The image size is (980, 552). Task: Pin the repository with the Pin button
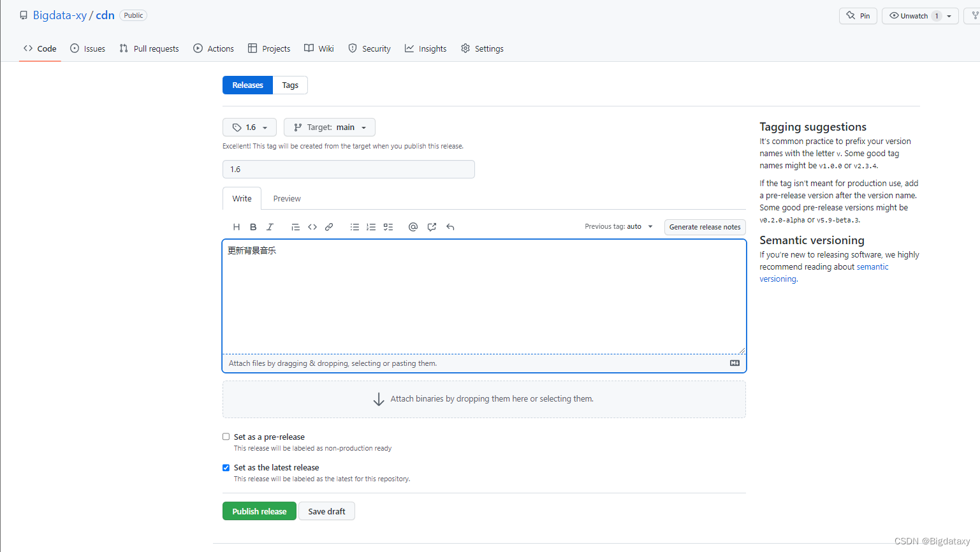coord(858,16)
